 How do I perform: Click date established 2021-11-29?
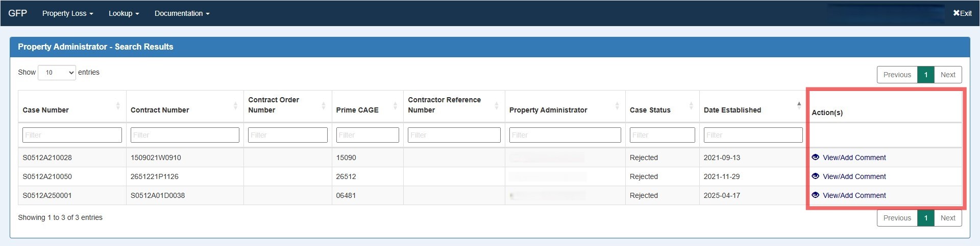[x=722, y=176]
